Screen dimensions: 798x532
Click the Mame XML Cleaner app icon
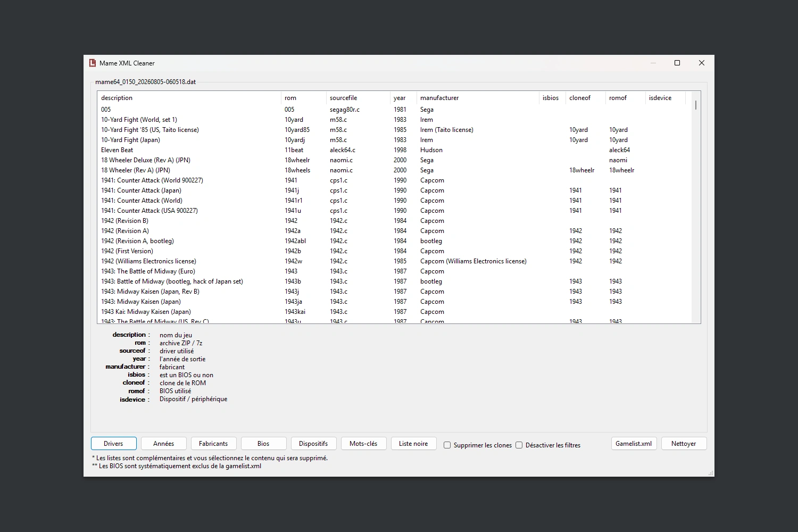93,63
